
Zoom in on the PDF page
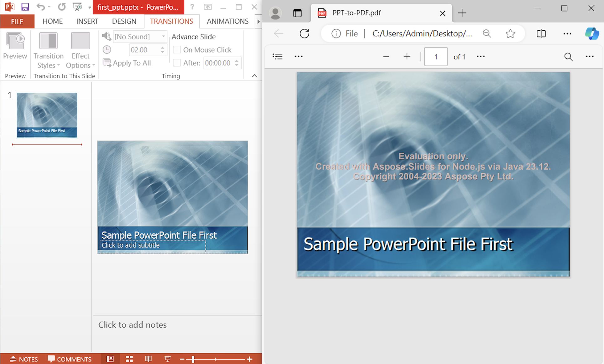point(407,57)
